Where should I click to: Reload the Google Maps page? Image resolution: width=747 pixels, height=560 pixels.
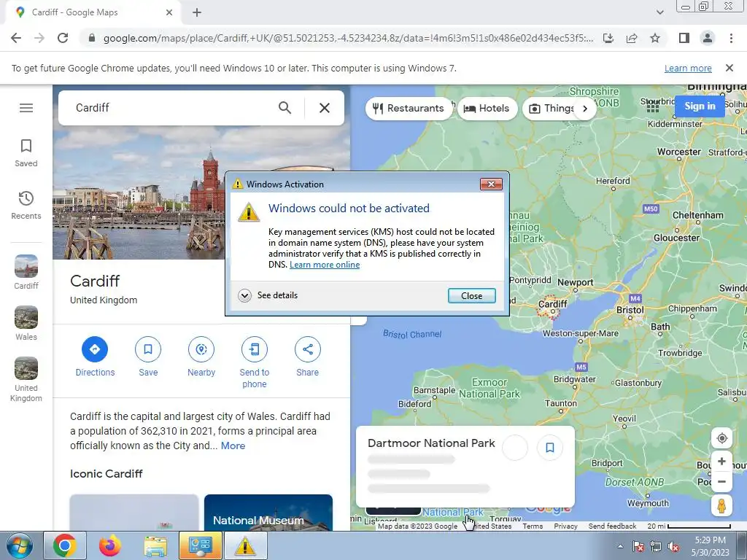(x=63, y=38)
